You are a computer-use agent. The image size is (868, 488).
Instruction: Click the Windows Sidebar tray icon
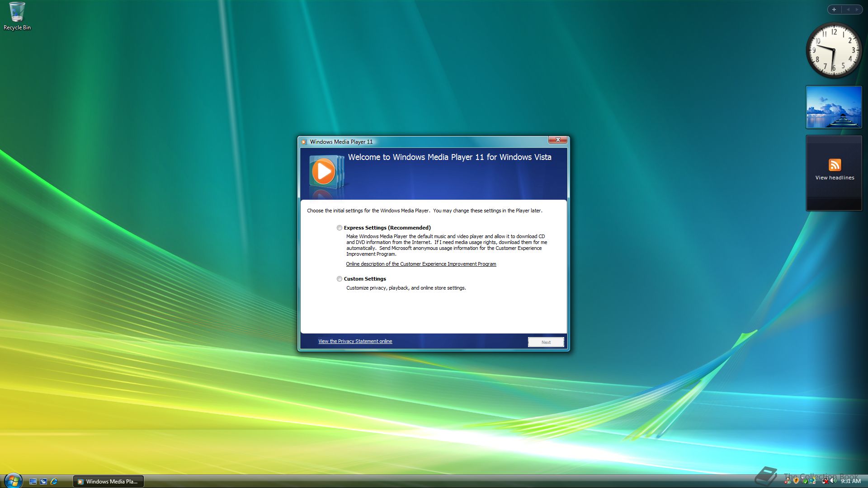point(812,481)
